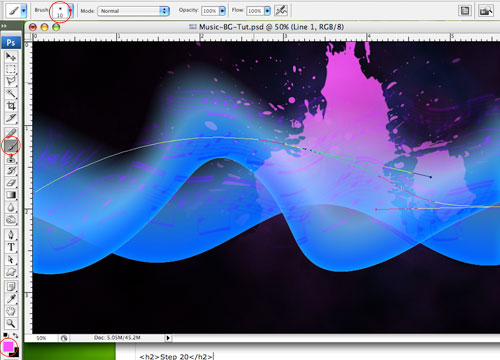Open the status bar info arrow
500x360 pixels.
tap(168, 338)
